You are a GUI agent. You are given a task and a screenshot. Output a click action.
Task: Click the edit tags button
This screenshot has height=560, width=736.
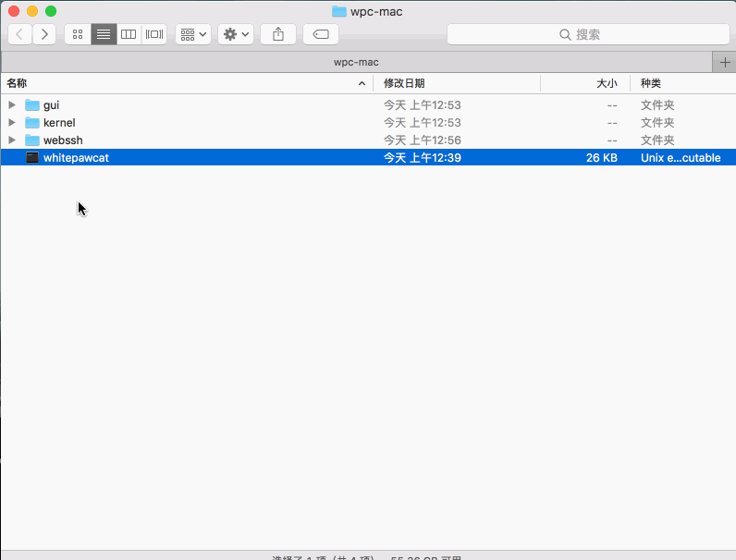(x=321, y=34)
